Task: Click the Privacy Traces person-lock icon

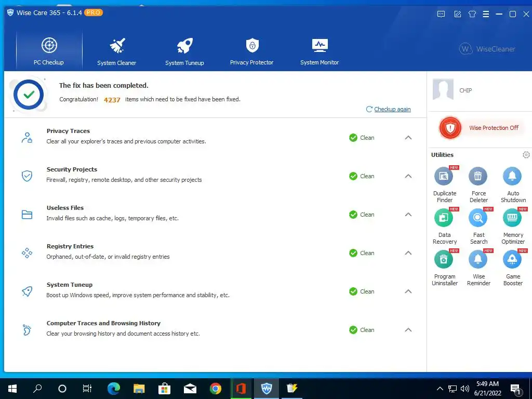Action: (27, 138)
